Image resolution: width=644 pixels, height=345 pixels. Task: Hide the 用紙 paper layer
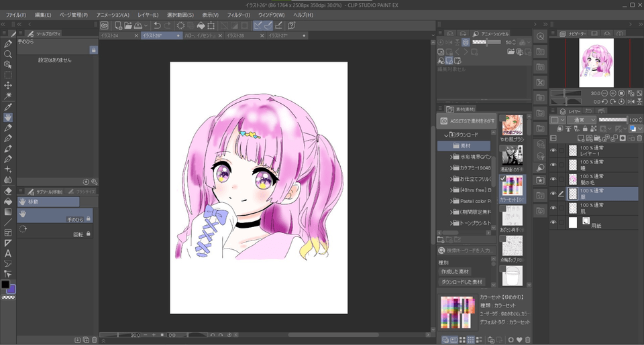tap(553, 222)
